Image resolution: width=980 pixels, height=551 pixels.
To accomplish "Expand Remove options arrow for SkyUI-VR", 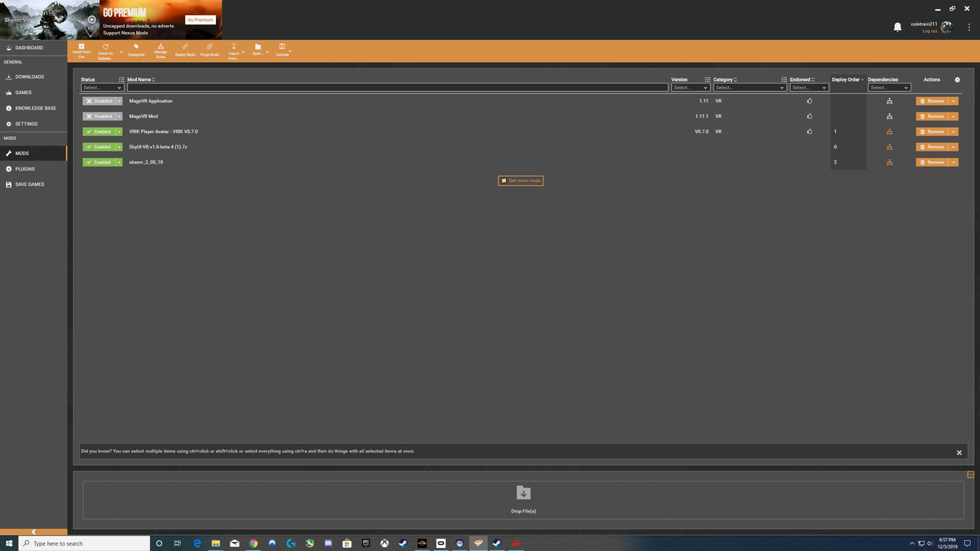I will (953, 147).
